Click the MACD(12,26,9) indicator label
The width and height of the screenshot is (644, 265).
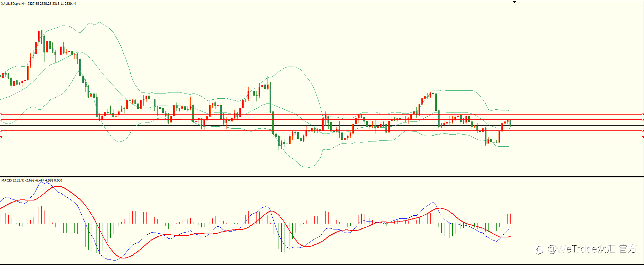point(13,180)
